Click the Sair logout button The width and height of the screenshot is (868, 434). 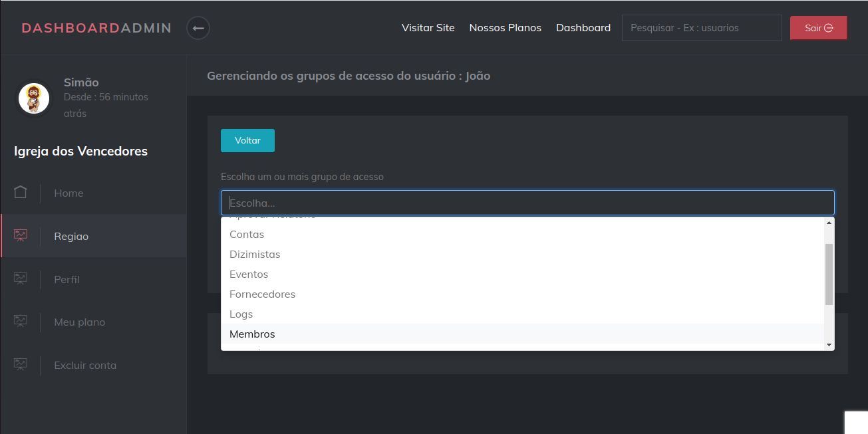(x=818, y=28)
